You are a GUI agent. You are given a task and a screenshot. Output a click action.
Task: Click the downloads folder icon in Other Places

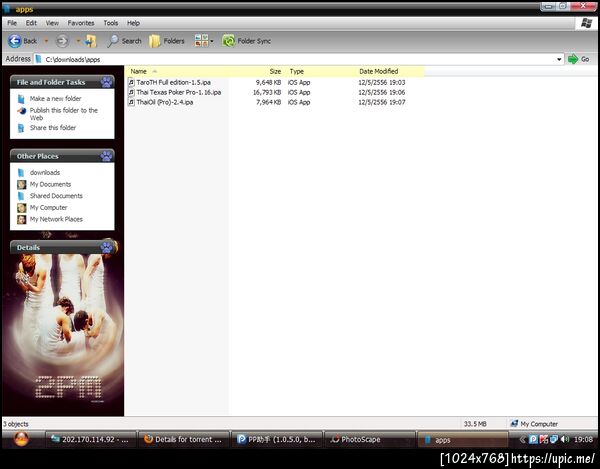tap(21, 173)
